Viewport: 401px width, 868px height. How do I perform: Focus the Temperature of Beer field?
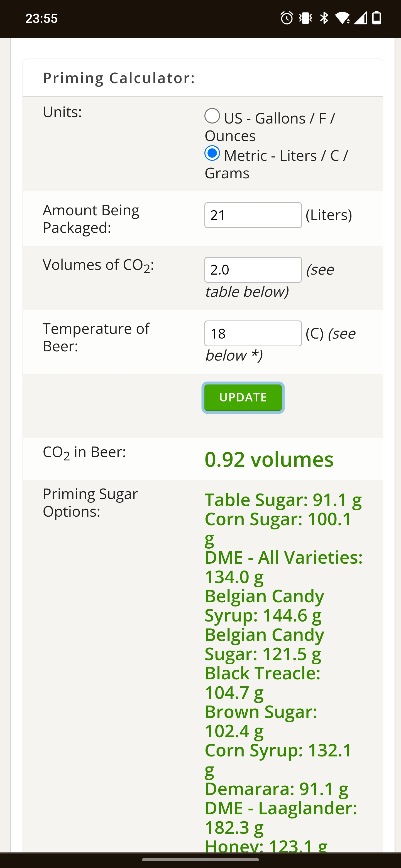click(253, 333)
